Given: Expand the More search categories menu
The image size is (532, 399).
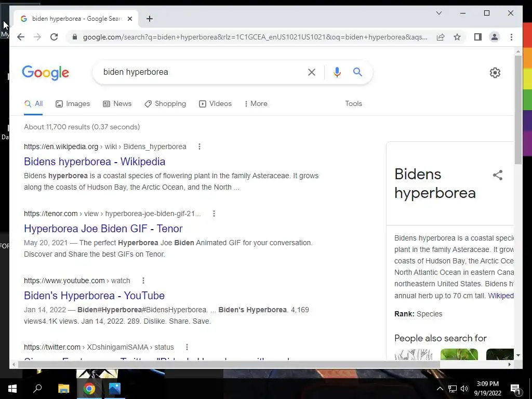Looking at the screenshot, I should pyautogui.click(x=256, y=103).
